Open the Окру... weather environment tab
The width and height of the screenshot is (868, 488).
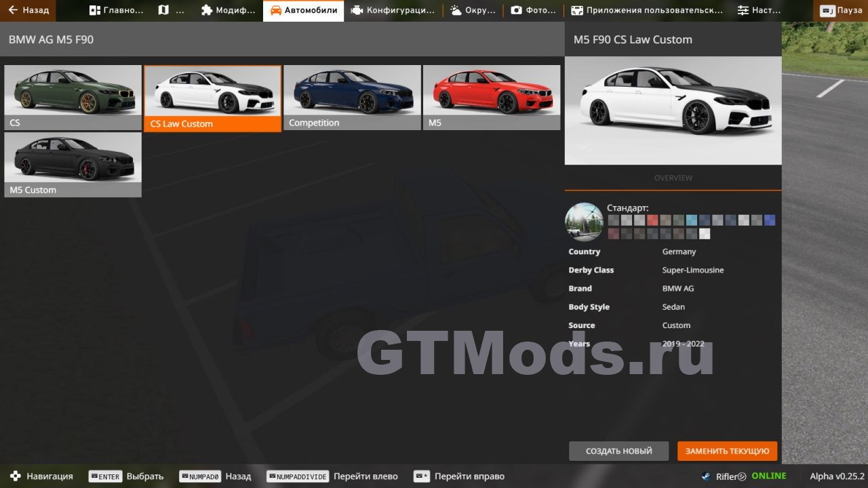coord(473,10)
